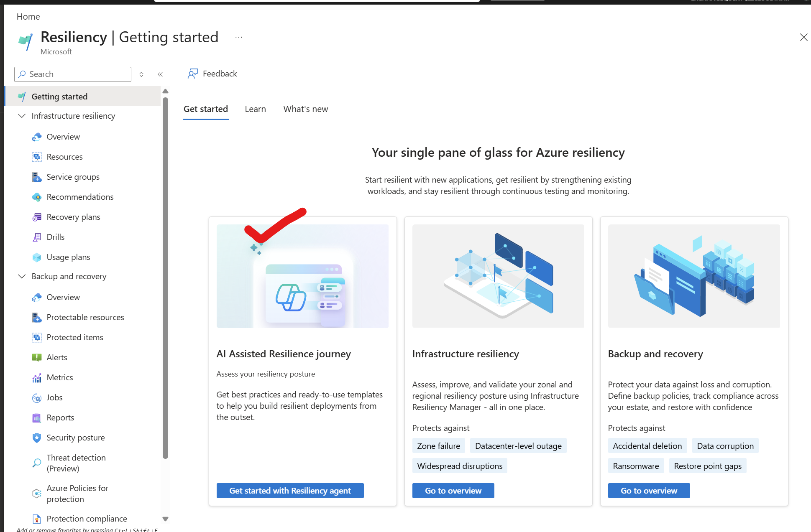Screen dimensions: 811x532
Task: Close the Resiliency blade with X button
Action: [x=803, y=37]
